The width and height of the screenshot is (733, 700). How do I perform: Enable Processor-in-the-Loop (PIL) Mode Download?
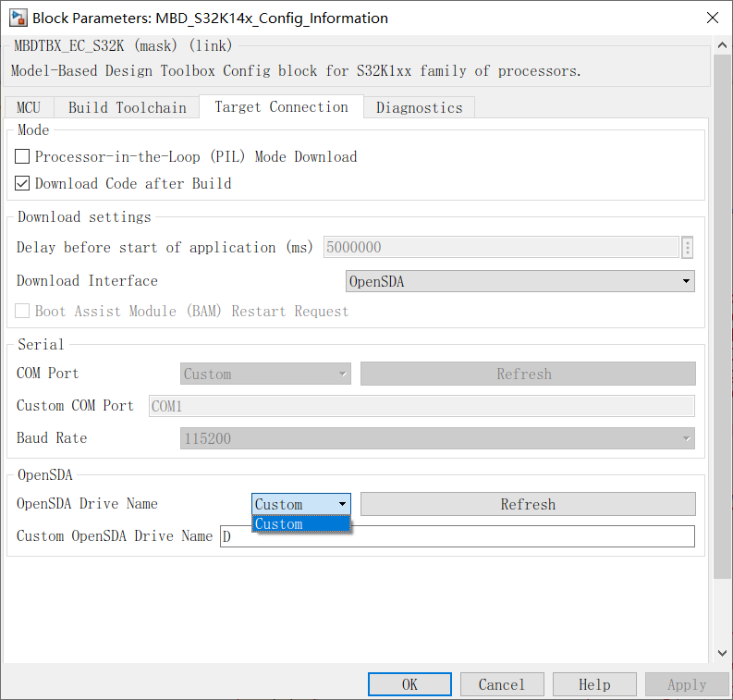[x=23, y=157]
